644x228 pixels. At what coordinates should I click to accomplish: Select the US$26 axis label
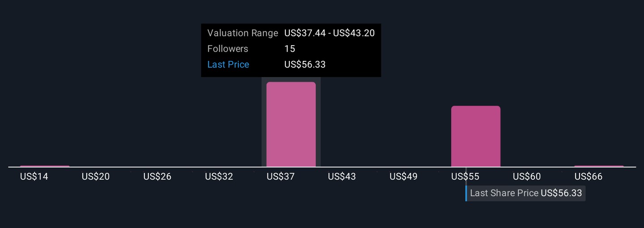point(157,176)
